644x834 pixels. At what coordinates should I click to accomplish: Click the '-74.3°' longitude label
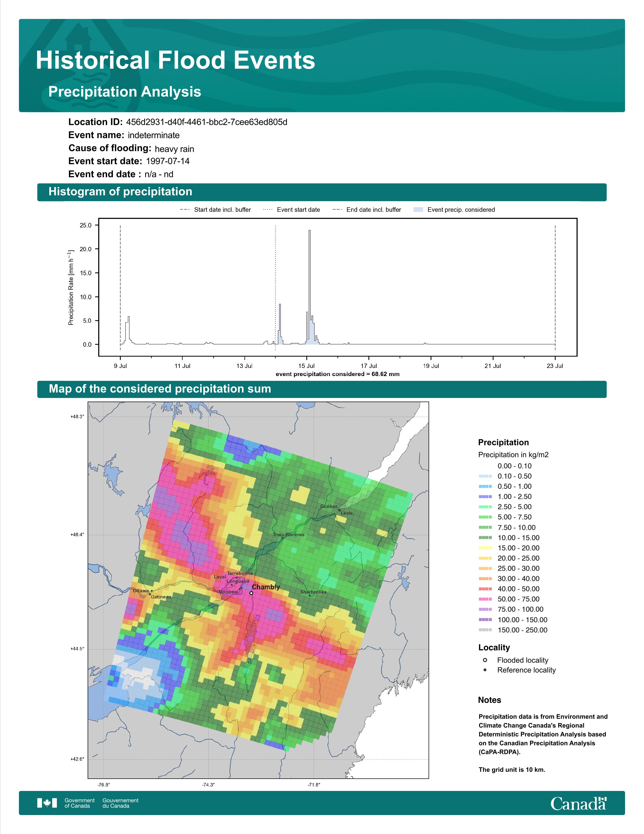[x=208, y=785]
